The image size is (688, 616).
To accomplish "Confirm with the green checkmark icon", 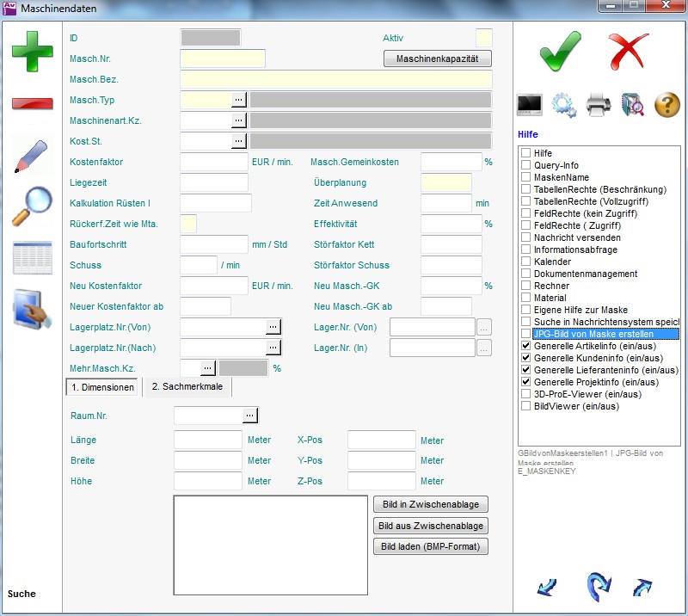I will point(560,51).
